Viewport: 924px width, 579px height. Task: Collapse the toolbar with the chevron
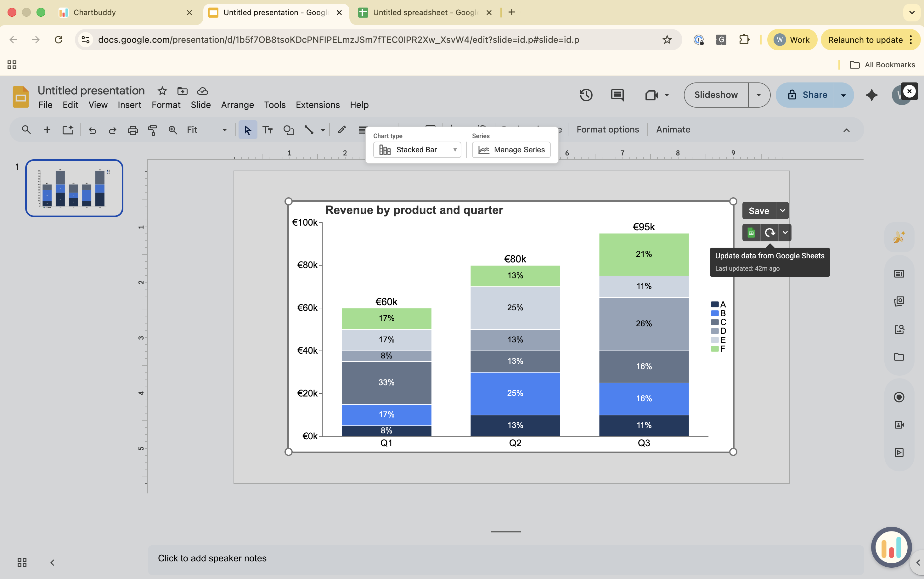click(x=847, y=130)
